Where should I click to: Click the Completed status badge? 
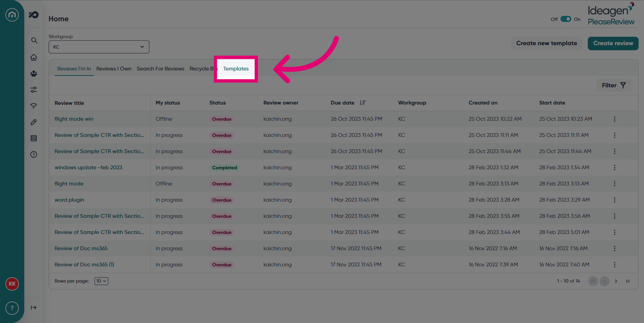point(225,168)
